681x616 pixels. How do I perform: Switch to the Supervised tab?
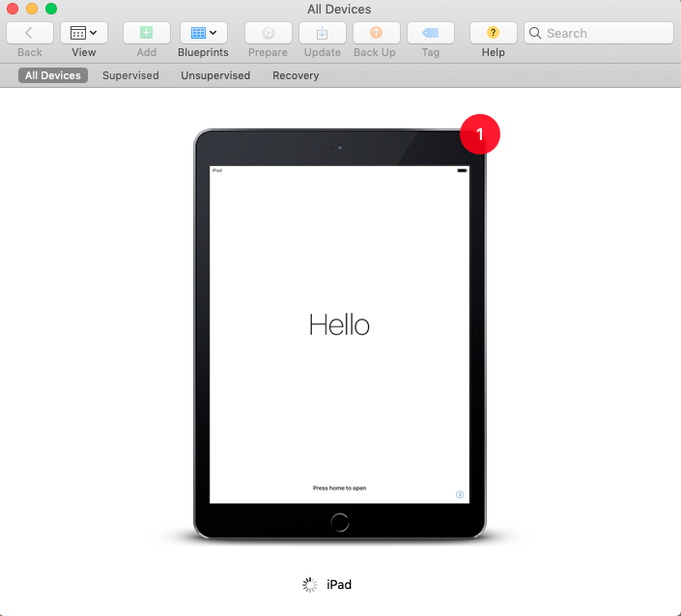130,75
